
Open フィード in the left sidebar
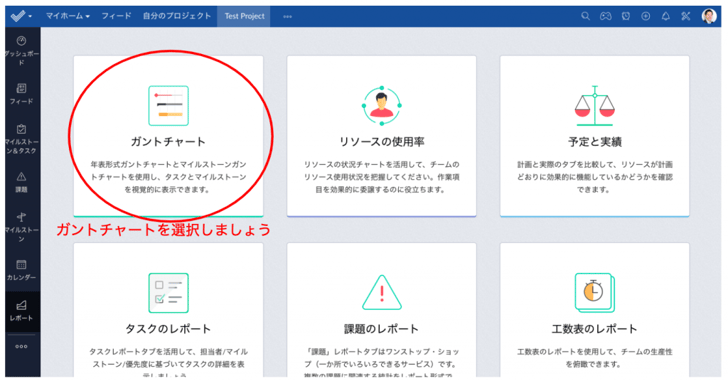(x=21, y=94)
